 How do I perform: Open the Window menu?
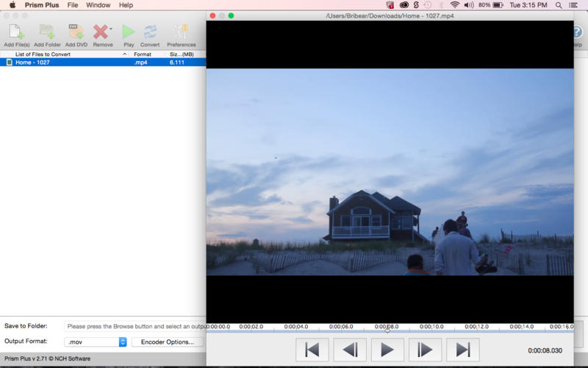(98, 5)
